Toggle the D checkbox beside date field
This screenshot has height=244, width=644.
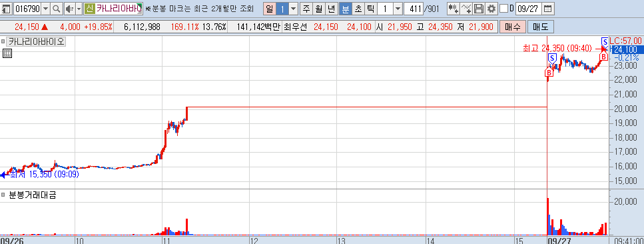[x=504, y=8]
